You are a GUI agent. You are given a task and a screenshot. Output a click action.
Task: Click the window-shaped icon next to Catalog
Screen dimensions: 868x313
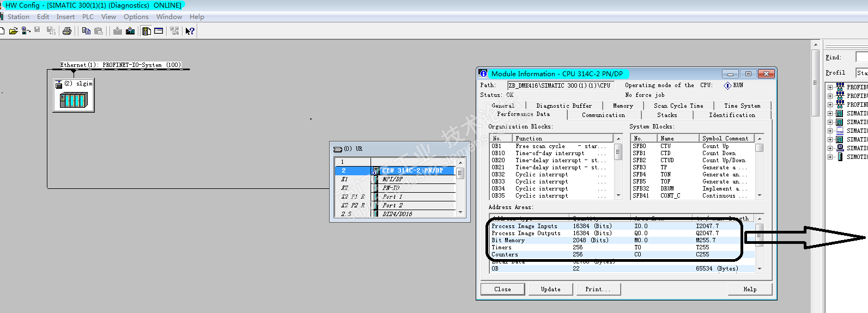(x=159, y=31)
